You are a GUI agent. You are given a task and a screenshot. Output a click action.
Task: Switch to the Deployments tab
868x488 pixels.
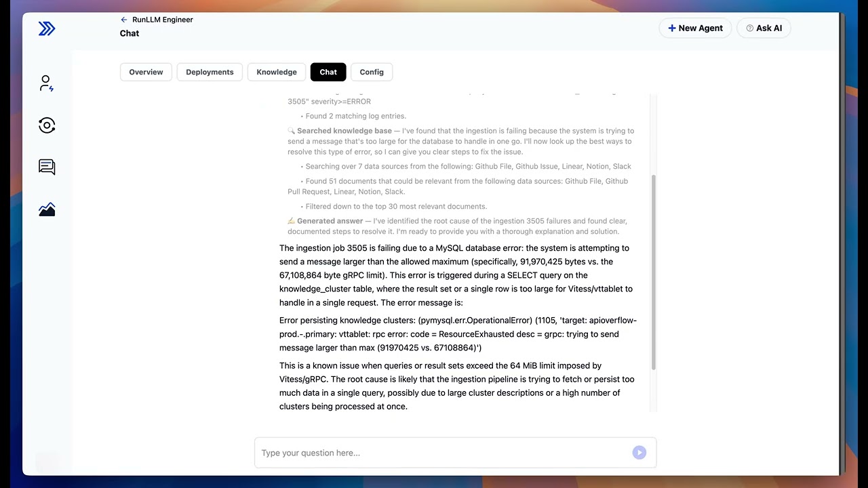click(210, 72)
